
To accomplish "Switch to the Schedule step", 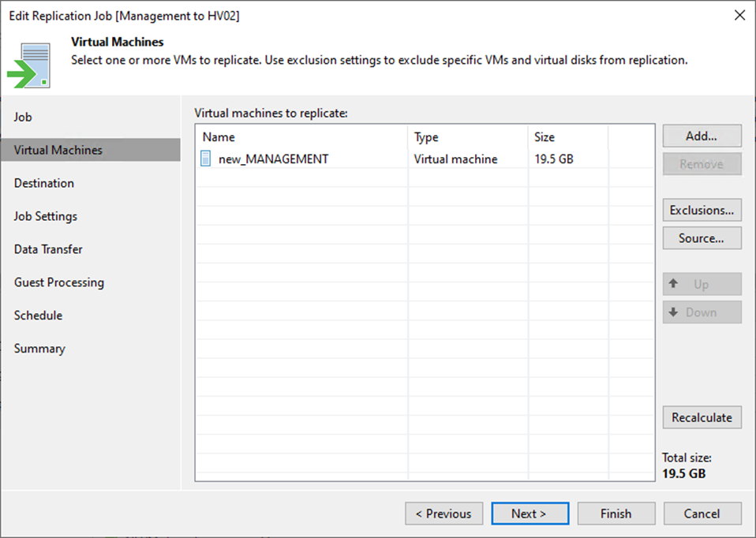I will point(38,316).
